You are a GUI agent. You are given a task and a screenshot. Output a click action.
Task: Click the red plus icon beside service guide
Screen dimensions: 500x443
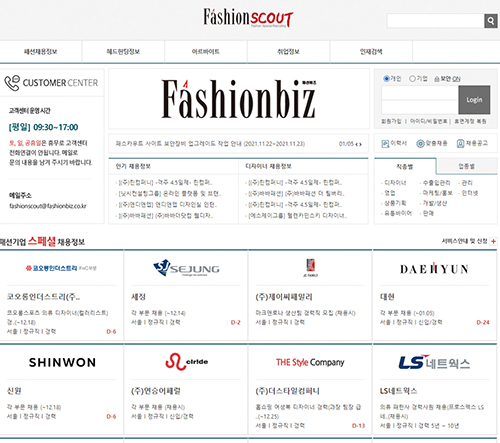493,241
